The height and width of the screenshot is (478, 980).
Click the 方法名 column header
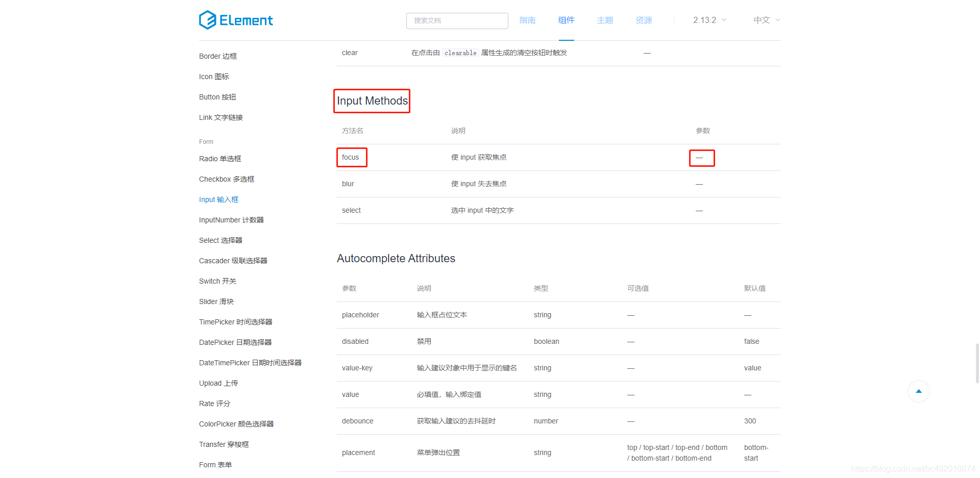pyautogui.click(x=353, y=131)
